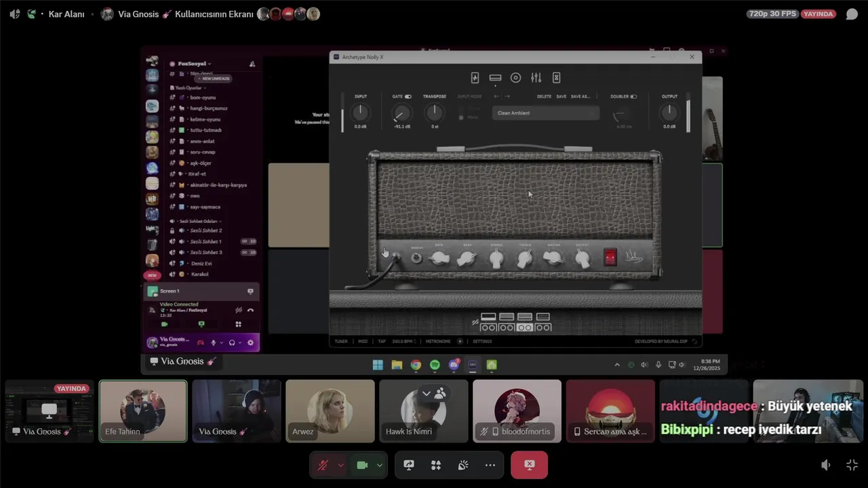The image size is (868, 488).
Task: Open more options three dots
Action: [x=490, y=465]
